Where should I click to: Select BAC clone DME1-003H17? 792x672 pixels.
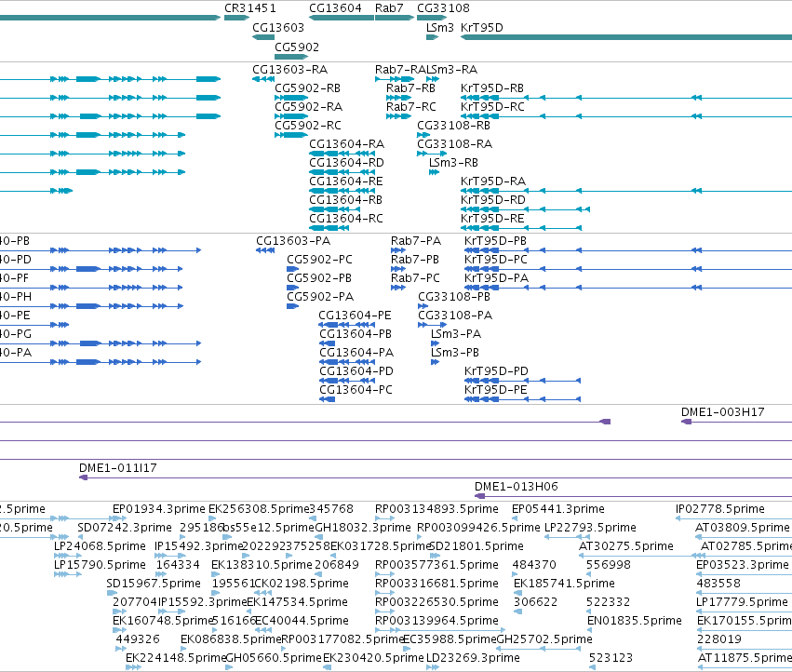click(x=723, y=413)
